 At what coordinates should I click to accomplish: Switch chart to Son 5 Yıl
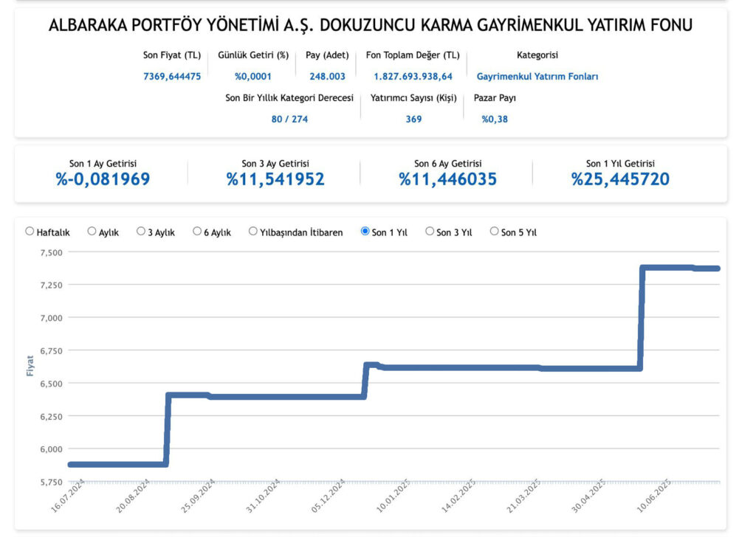(494, 232)
